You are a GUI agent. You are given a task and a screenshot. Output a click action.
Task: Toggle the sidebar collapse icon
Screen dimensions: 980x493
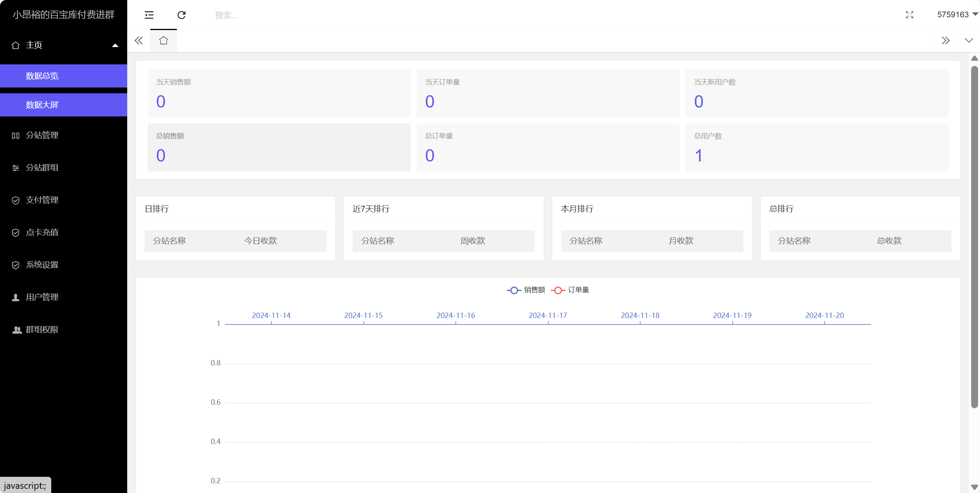pos(149,15)
